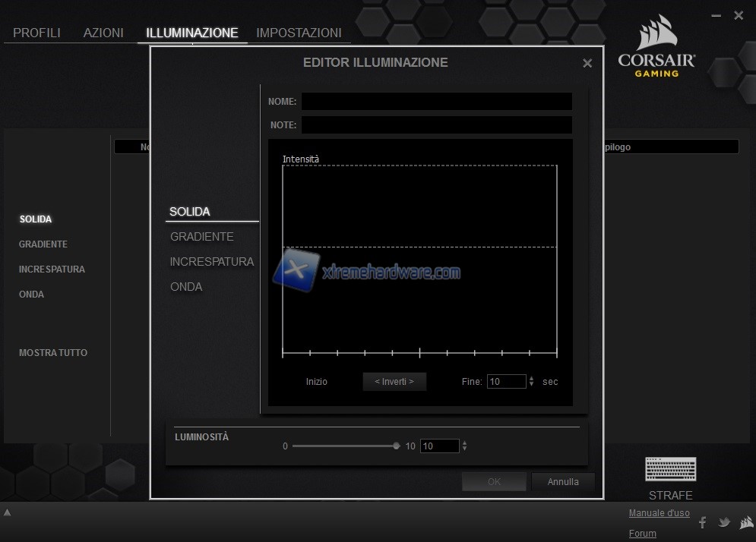Click the Fine seconds spinner arrows
The image size is (756, 542).
531,382
